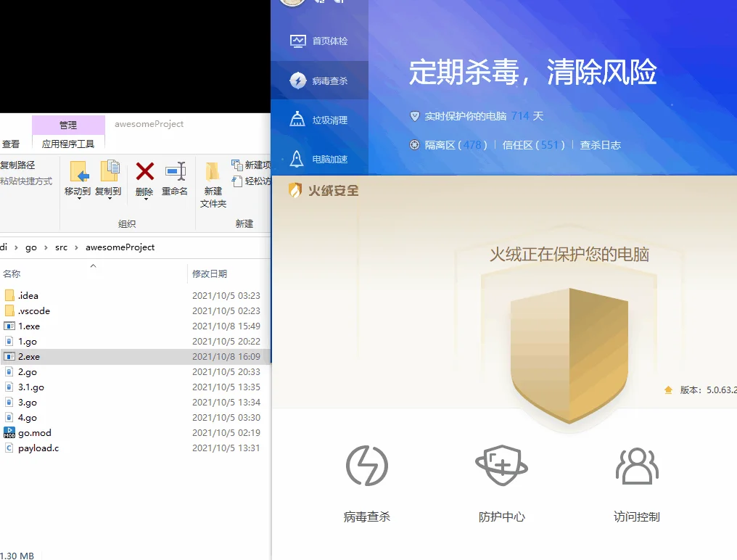This screenshot has width=737, height=560.
Task: Expand breadcrumb chevron before go
Action: tap(16, 247)
